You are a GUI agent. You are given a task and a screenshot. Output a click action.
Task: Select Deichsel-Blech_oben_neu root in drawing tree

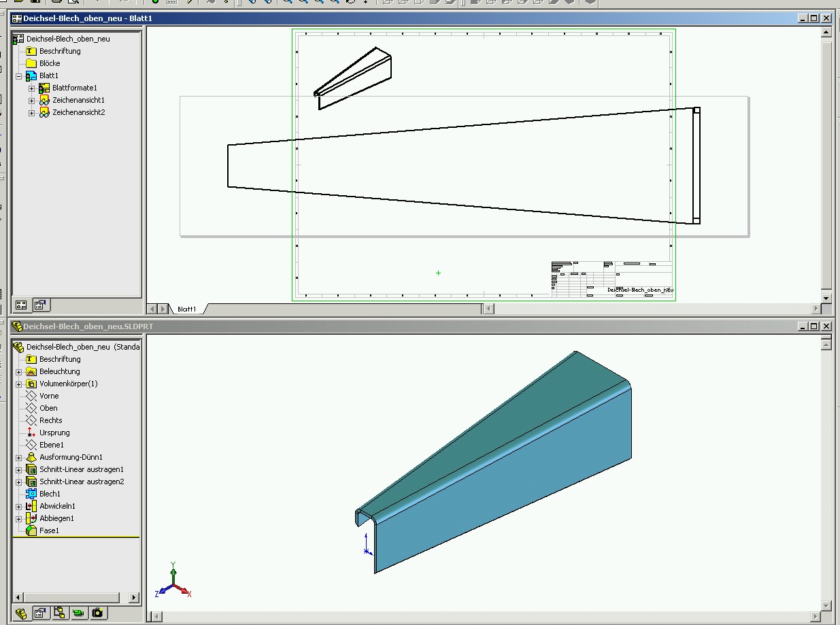[x=68, y=39]
